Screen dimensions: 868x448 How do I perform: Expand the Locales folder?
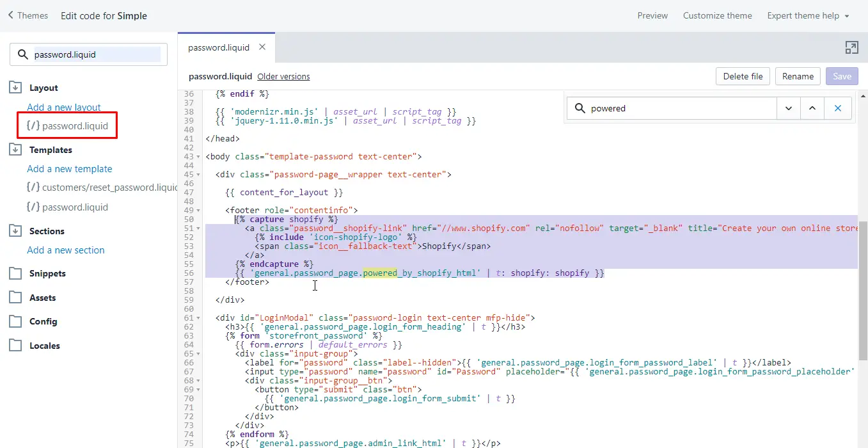pos(16,346)
